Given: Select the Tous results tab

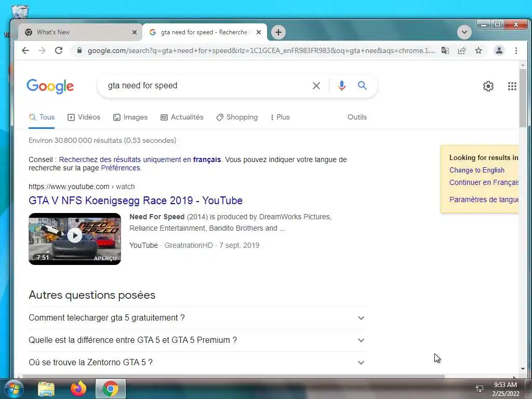Looking at the screenshot, I should pos(42,117).
